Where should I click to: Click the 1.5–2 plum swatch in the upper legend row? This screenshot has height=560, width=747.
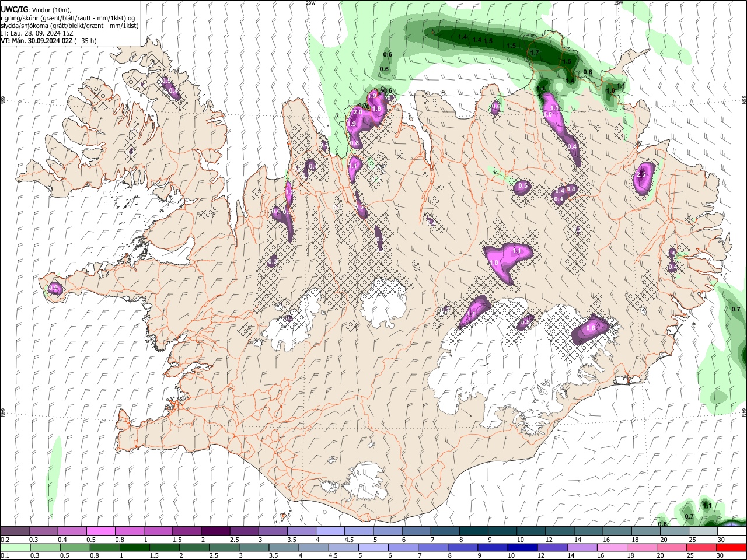tap(187, 531)
